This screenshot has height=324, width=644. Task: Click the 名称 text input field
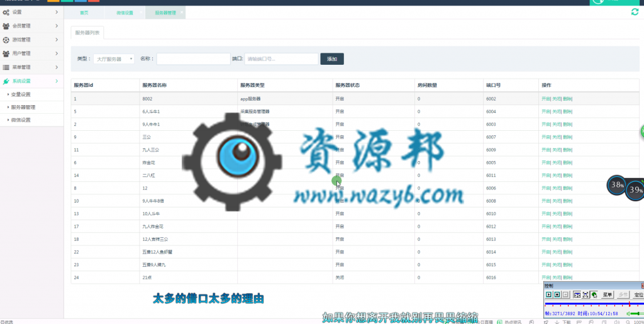pos(194,59)
